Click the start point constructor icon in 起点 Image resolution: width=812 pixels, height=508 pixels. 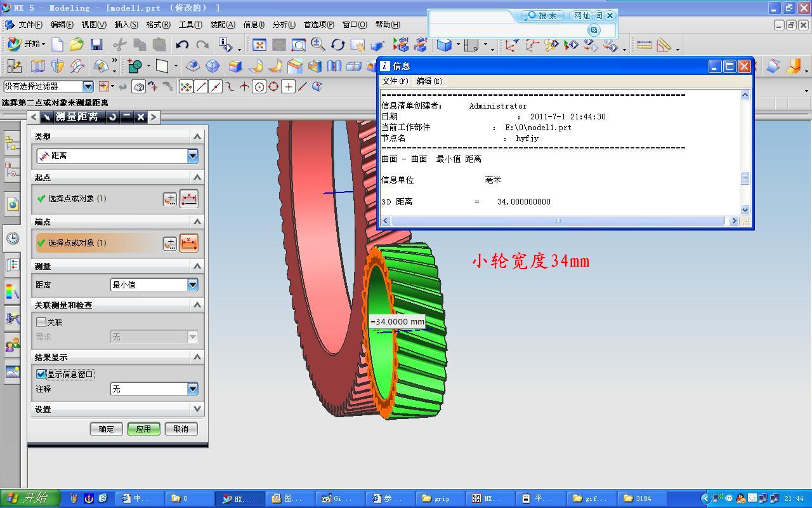169,199
